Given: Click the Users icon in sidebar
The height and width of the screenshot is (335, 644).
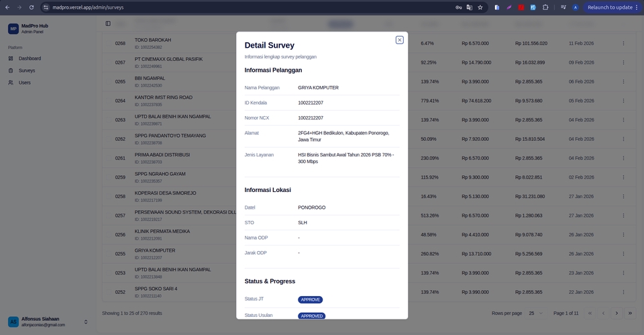Looking at the screenshot, I should click(11, 83).
